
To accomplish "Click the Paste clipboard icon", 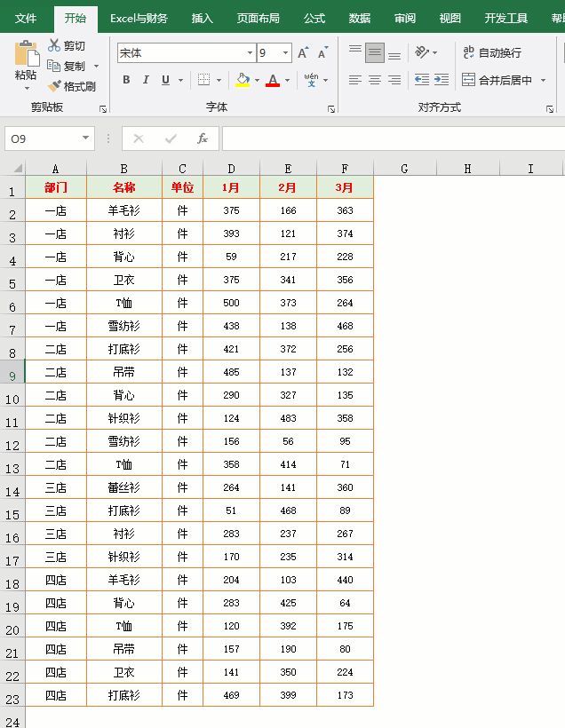I will (x=27, y=54).
